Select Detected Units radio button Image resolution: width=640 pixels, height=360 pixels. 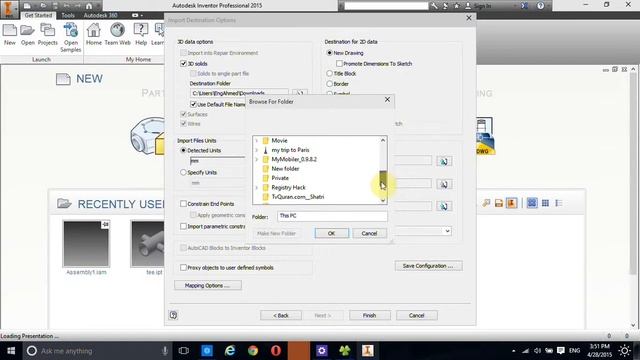183,151
